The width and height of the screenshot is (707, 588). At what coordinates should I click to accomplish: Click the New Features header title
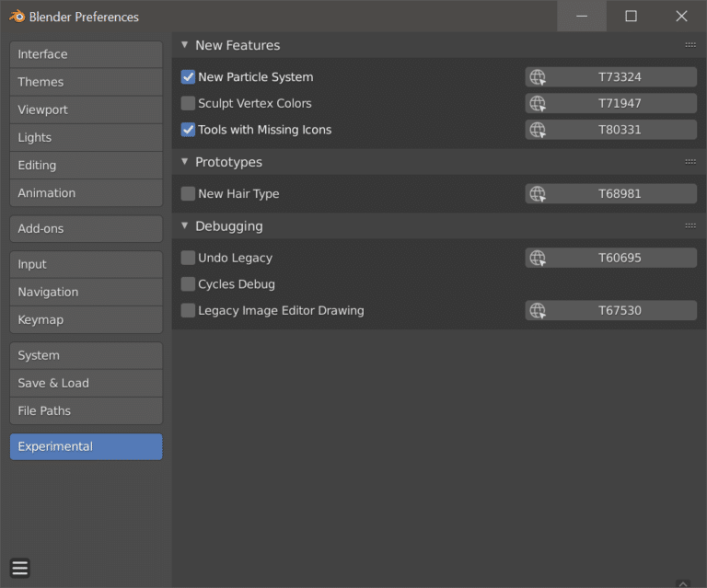coord(238,45)
